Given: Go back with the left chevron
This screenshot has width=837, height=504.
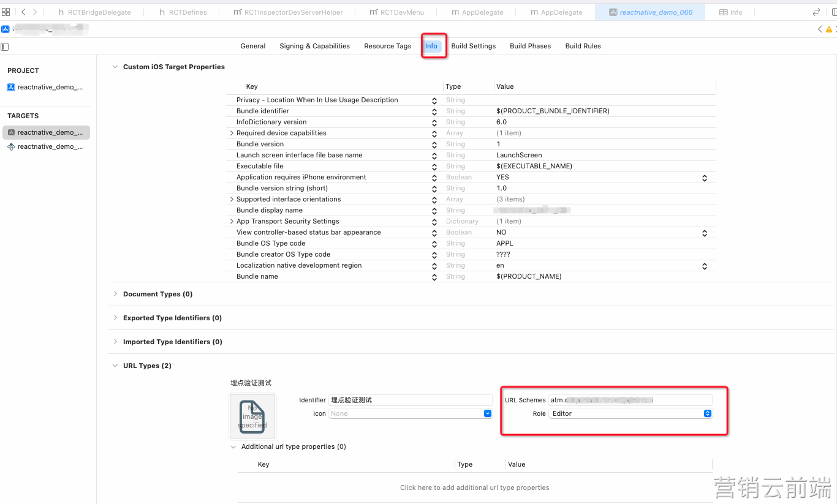Looking at the screenshot, I should [23, 12].
